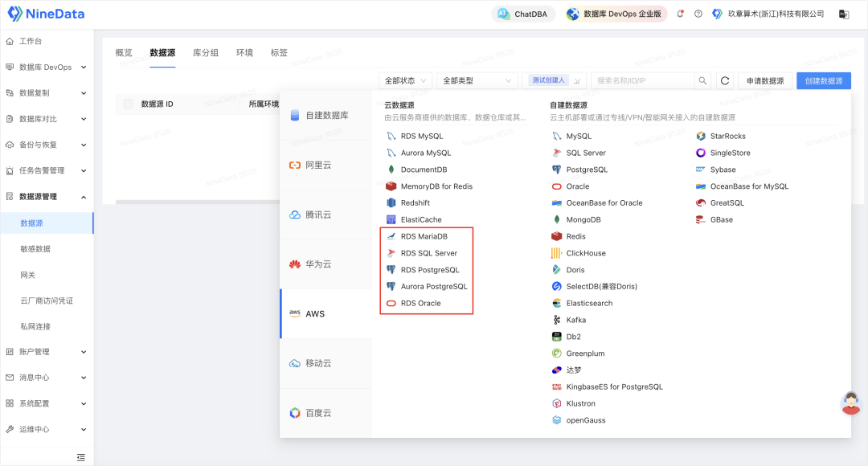Click the NineData logo
The image size is (868, 466).
tap(46, 14)
